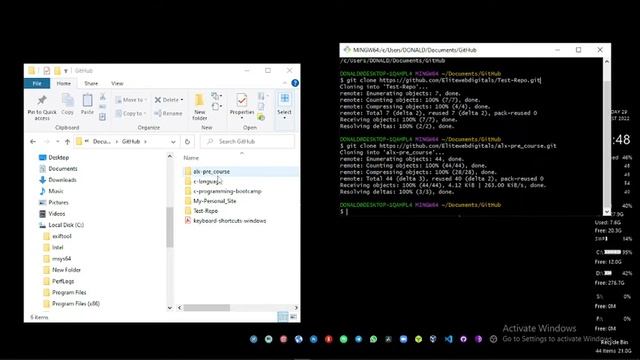640x360 pixels.
Task: Click Documents in the address breadcrumb
Action: click(102, 142)
